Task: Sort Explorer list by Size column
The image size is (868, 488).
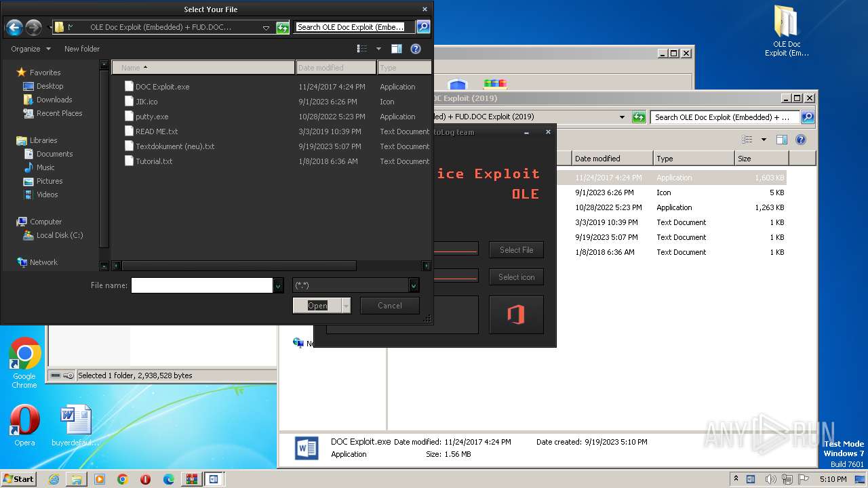Action: [x=762, y=159]
